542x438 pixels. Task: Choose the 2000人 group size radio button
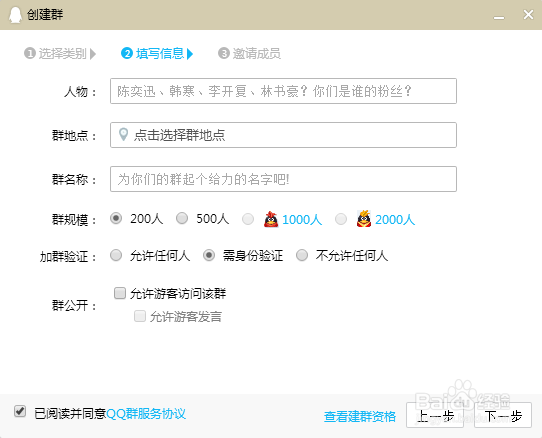click(341, 219)
